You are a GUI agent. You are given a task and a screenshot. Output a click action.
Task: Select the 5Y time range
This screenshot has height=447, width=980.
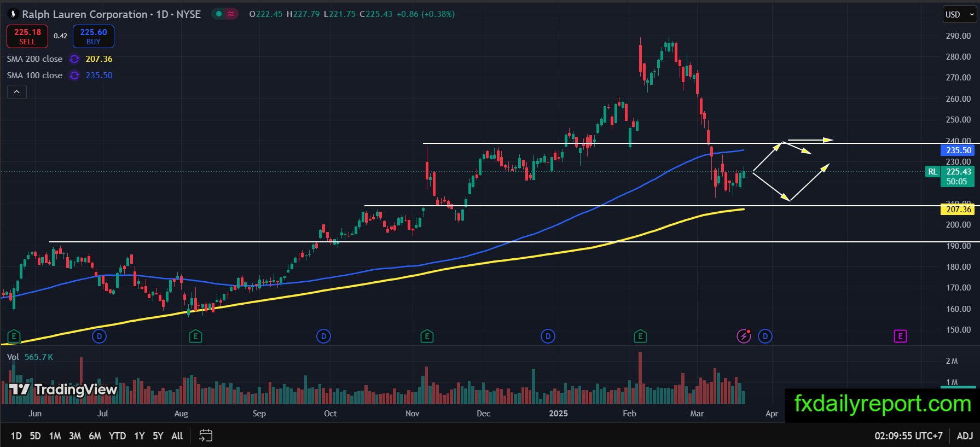coord(158,436)
